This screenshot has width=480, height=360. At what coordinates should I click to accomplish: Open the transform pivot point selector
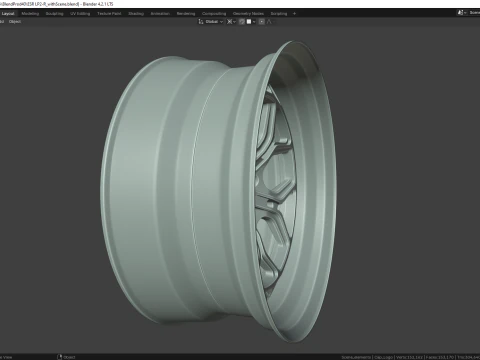[x=231, y=22]
